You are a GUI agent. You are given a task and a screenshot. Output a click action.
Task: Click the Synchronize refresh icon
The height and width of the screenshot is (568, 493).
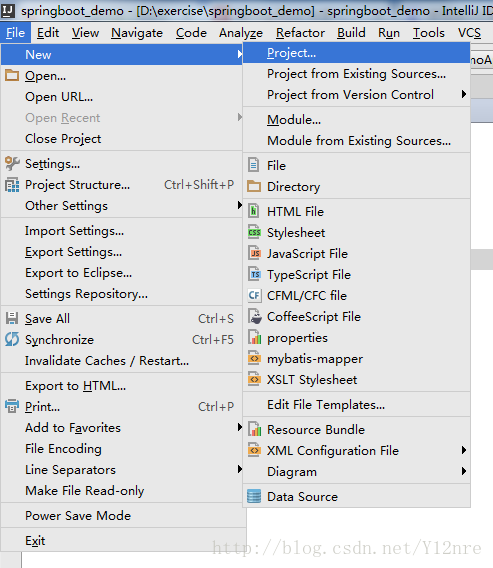[12, 339]
